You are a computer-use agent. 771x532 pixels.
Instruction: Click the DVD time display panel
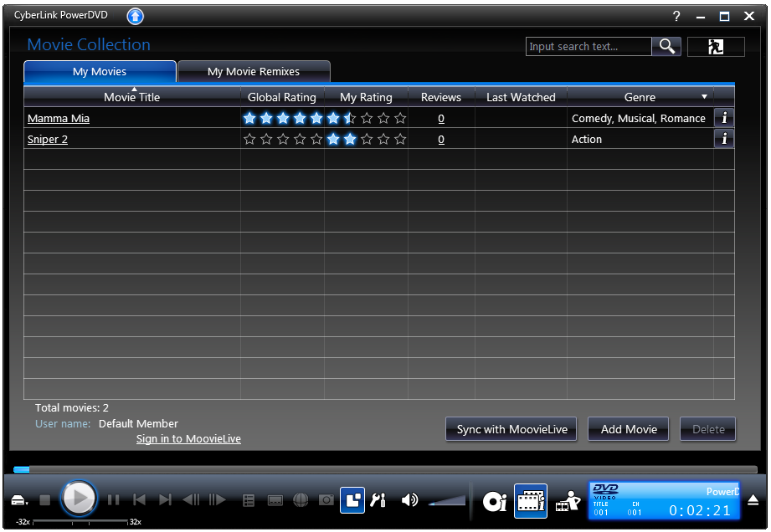pyautogui.click(x=665, y=500)
